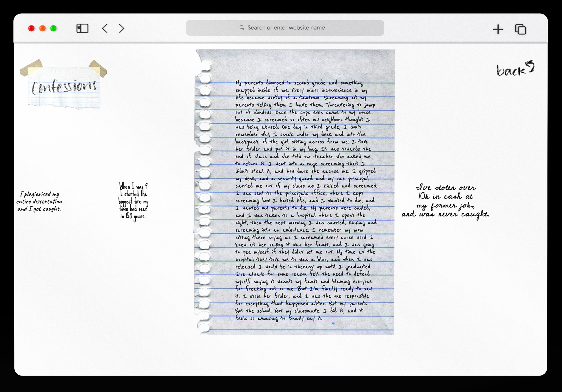Image resolution: width=562 pixels, height=392 pixels.
Task: Click the magnifier icon in the search bar
Action: point(242,28)
